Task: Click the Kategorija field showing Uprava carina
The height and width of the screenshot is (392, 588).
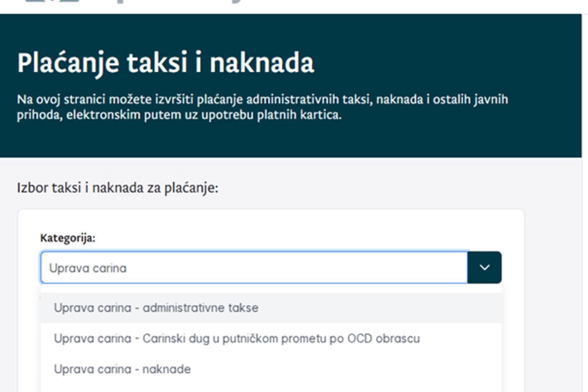Action: (x=254, y=267)
